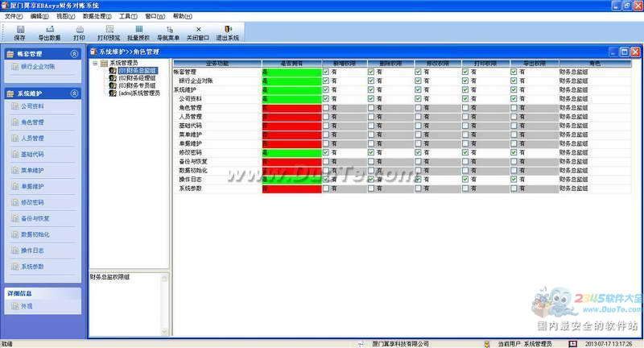Open 打印预览 print preview from toolbar
The height and width of the screenshot is (348, 644).
click(109, 33)
